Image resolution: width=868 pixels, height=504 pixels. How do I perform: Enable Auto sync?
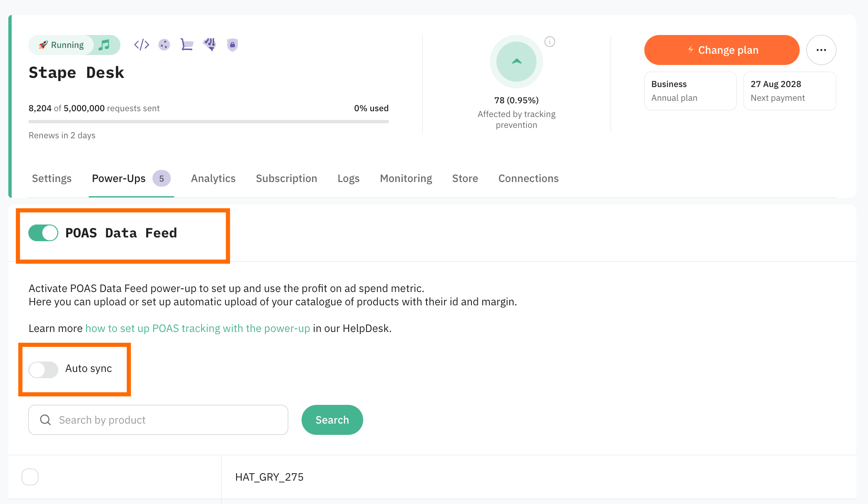[43, 369]
